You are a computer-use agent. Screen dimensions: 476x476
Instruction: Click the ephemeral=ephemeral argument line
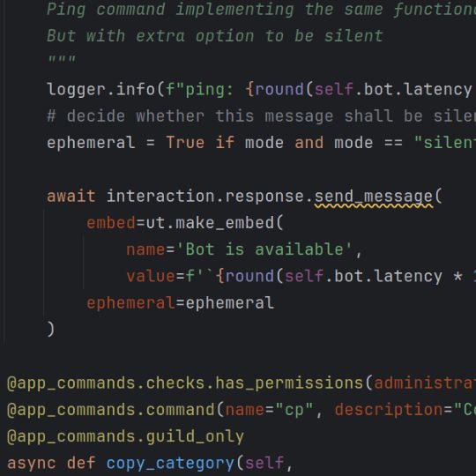point(181,303)
